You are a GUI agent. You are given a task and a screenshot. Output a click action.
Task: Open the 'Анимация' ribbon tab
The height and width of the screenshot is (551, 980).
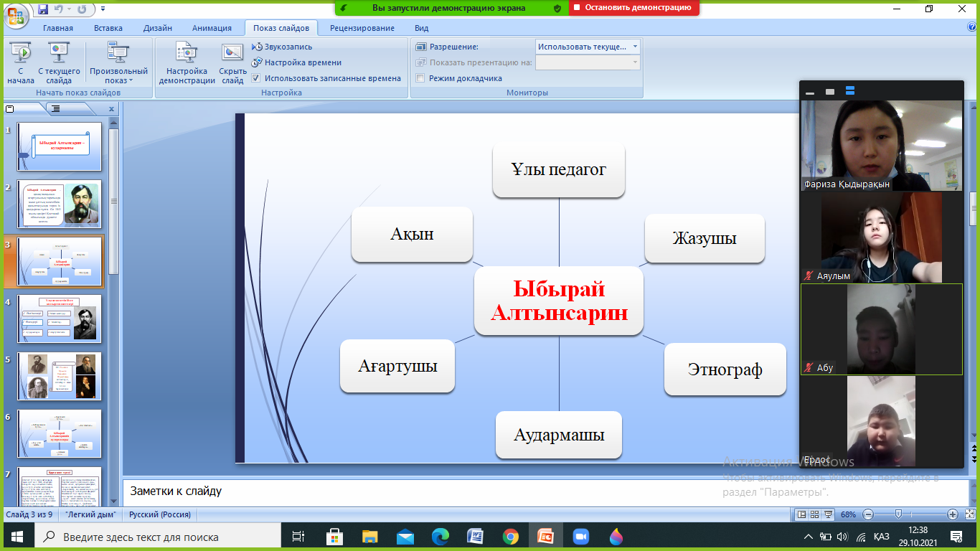click(212, 28)
